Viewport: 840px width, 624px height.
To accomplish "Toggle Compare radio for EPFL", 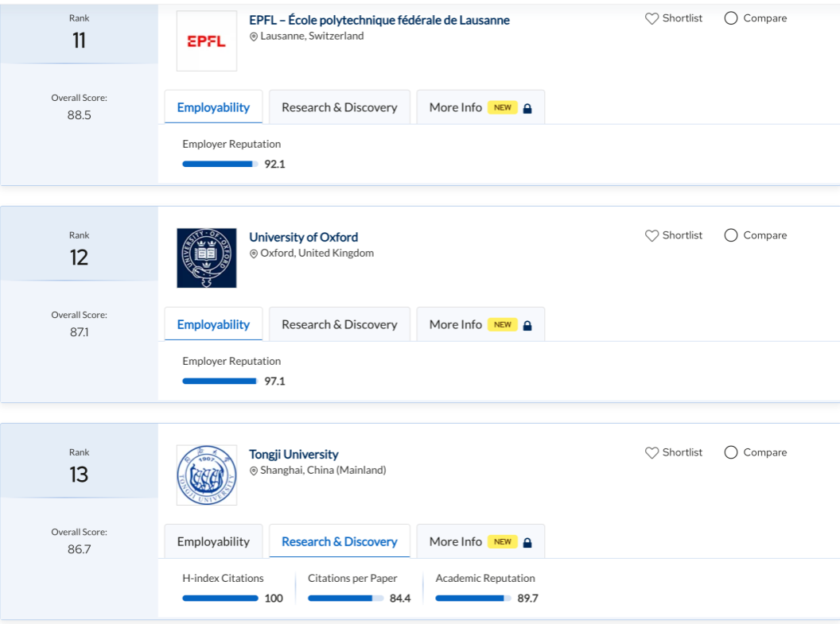I will pyautogui.click(x=731, y=18).
